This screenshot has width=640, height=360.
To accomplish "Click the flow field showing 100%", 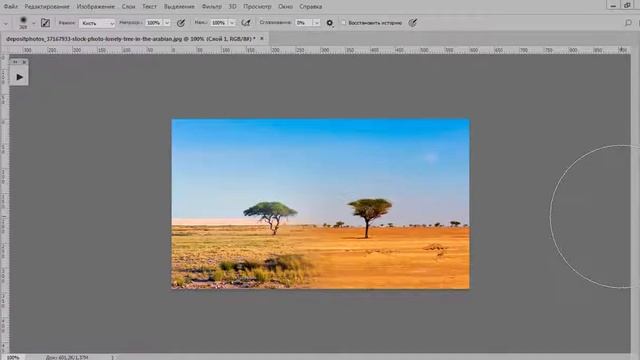I will click(219, 23).
